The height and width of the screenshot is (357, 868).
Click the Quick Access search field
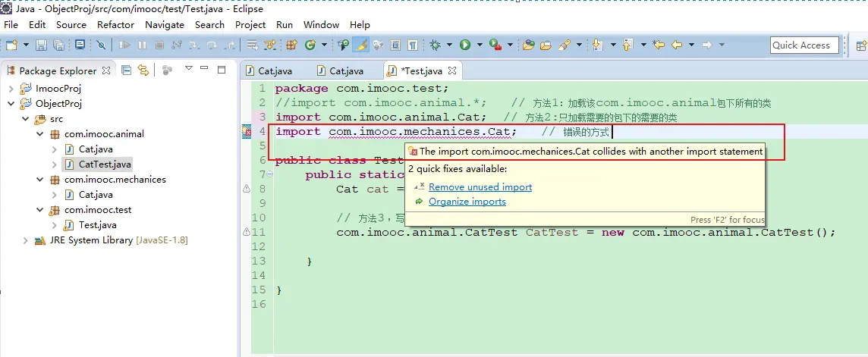coord(804,45)
